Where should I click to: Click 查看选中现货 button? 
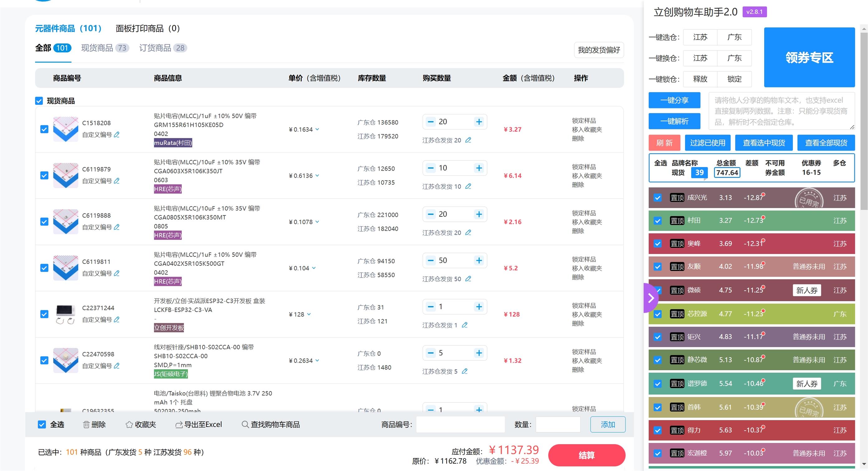pos(764,143)
